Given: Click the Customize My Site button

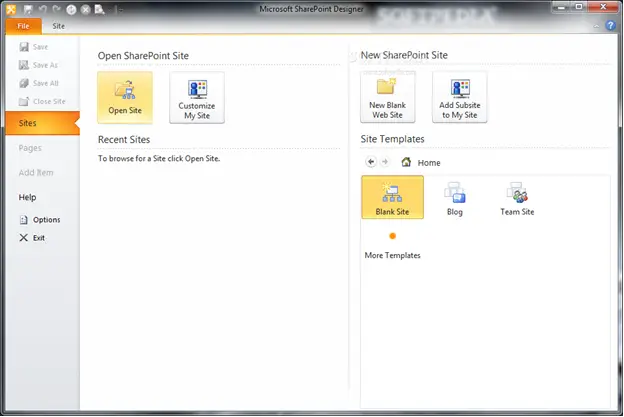Looking at the screenshot, I should [x=197, y=97].
